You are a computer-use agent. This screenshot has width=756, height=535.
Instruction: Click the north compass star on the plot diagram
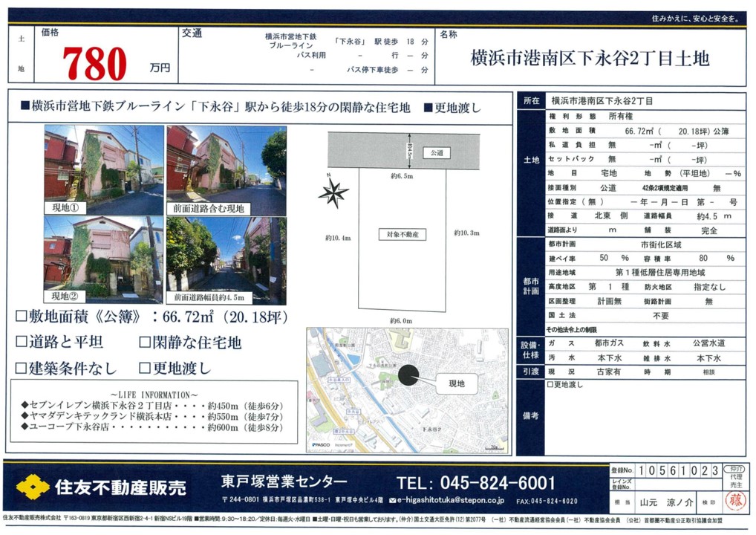pyautogui.click(x=333, y=193)
